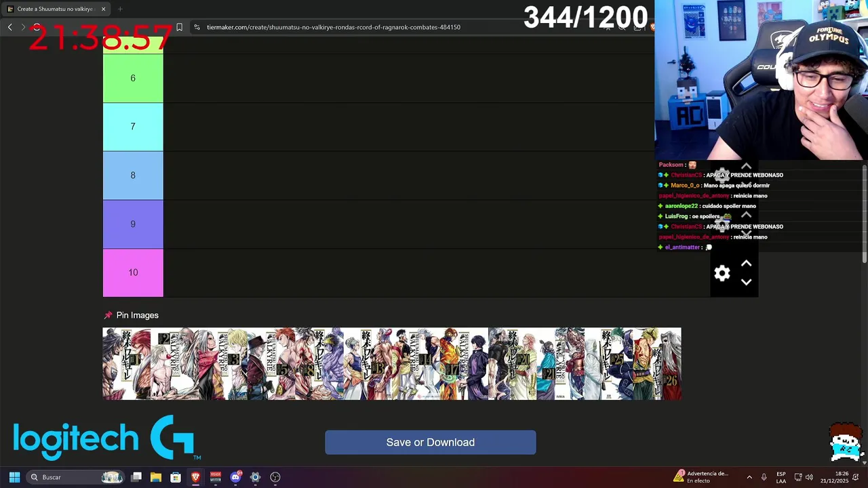
Task: Open Task View on the taskbar
Action: click(136, 477)
